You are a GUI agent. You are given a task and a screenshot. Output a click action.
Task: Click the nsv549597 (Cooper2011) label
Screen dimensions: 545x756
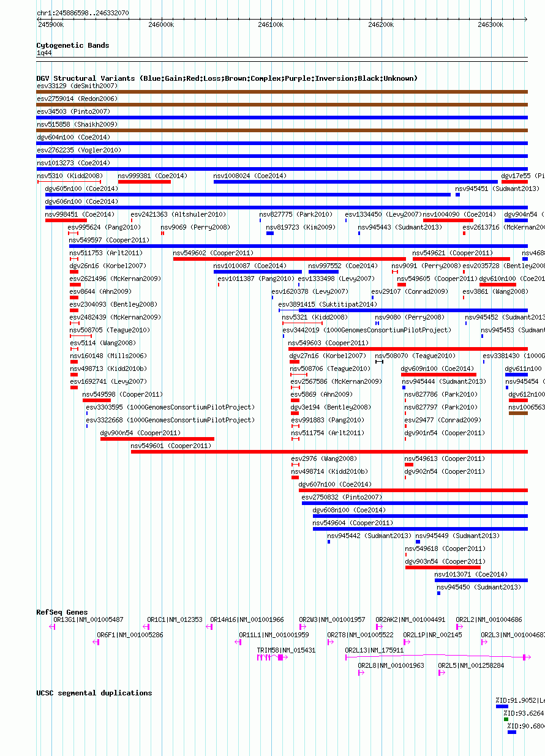click(x=110, y=240)
